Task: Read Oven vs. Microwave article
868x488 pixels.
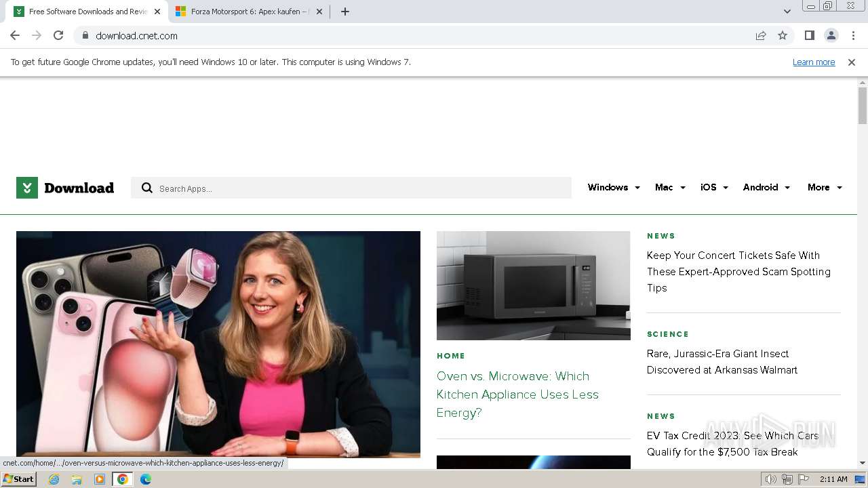Action: [517, 394]
